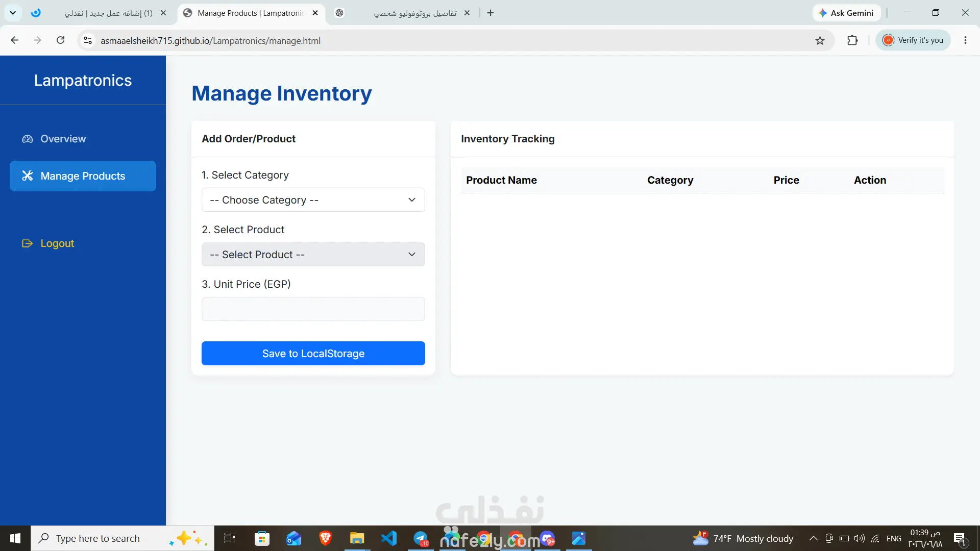Close the Nafezly add-work tab
The height and width of the screenshot is (551, 980).
163,13
